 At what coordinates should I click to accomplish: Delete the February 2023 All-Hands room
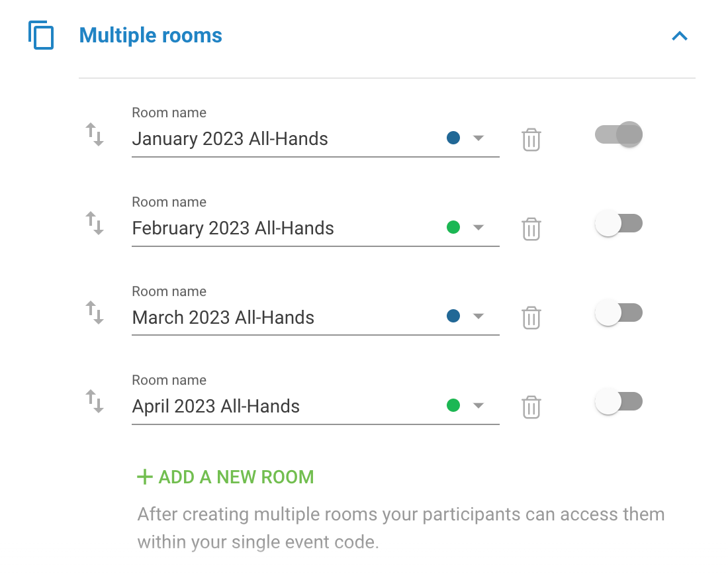point(531,228)
